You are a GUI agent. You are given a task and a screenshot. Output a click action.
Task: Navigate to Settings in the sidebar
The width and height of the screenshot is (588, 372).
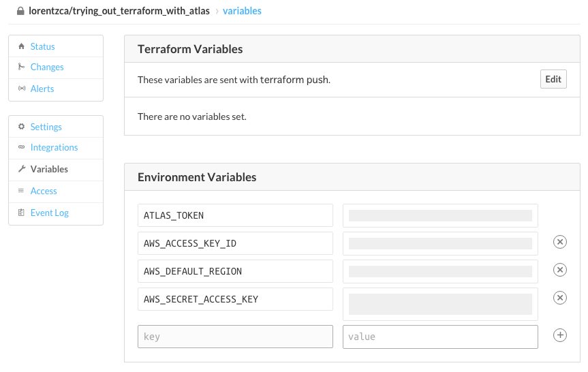click(46, 127)
